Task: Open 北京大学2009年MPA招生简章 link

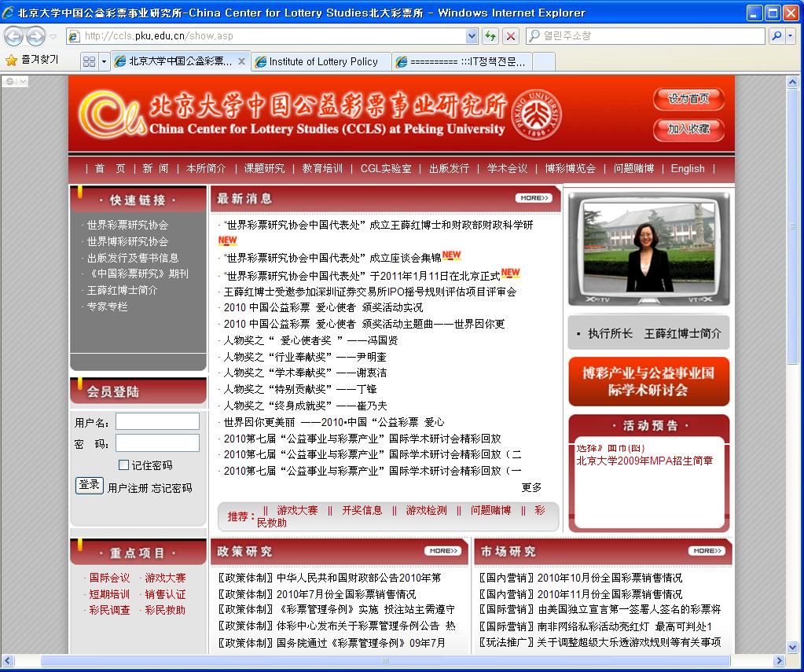Action: point(644,460)
